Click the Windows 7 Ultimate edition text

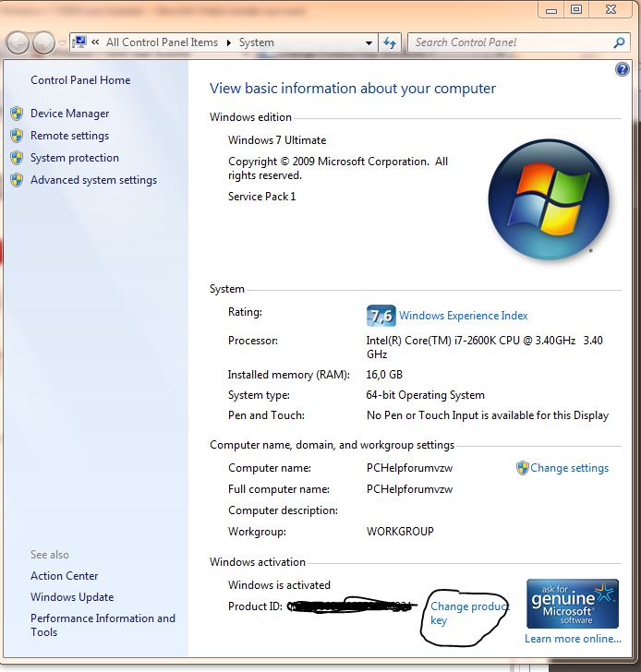click(277, 140)
